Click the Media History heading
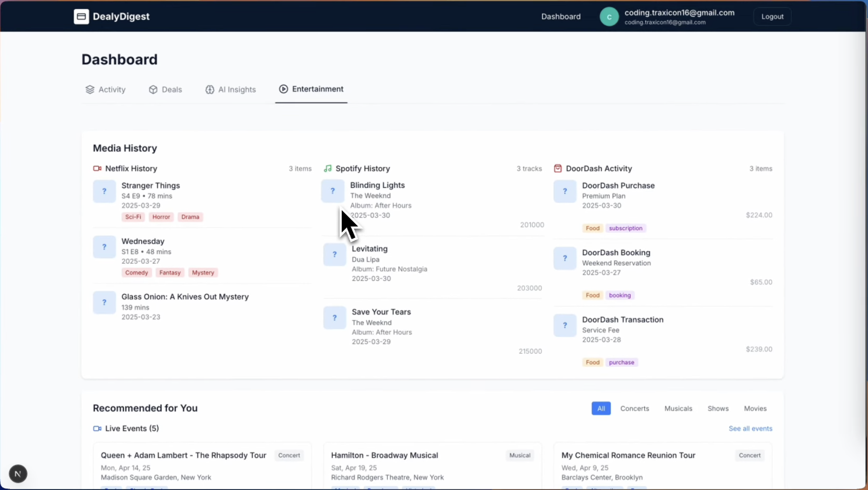The width and height of the screenshot is (868, 490). point(125,148)
